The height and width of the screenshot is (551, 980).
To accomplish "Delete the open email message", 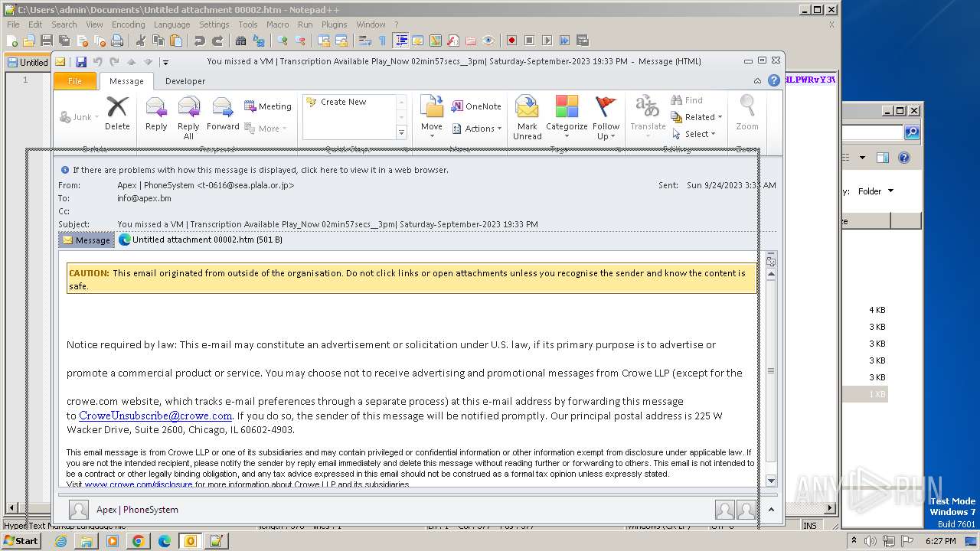I will coord(117,113).
